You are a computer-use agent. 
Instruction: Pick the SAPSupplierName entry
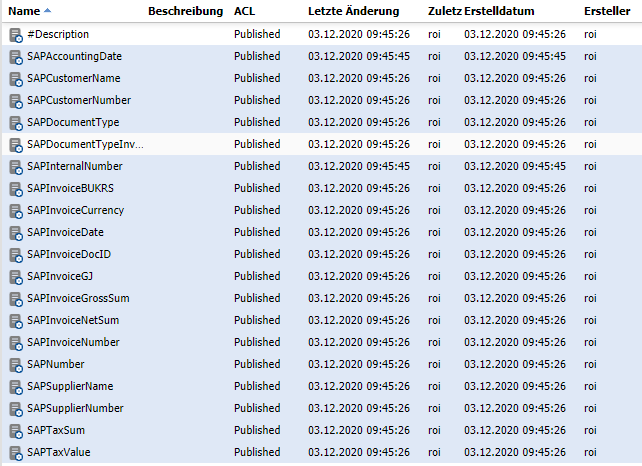point(70,387)
